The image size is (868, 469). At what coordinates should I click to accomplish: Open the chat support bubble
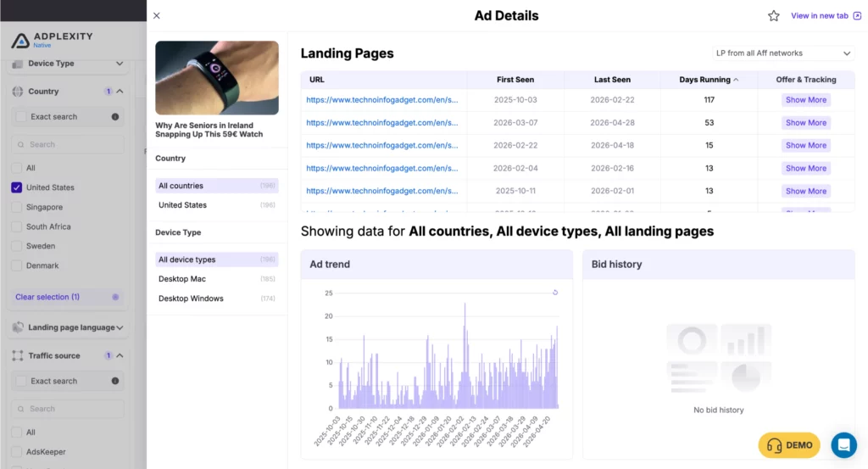[x=843, y=444]
